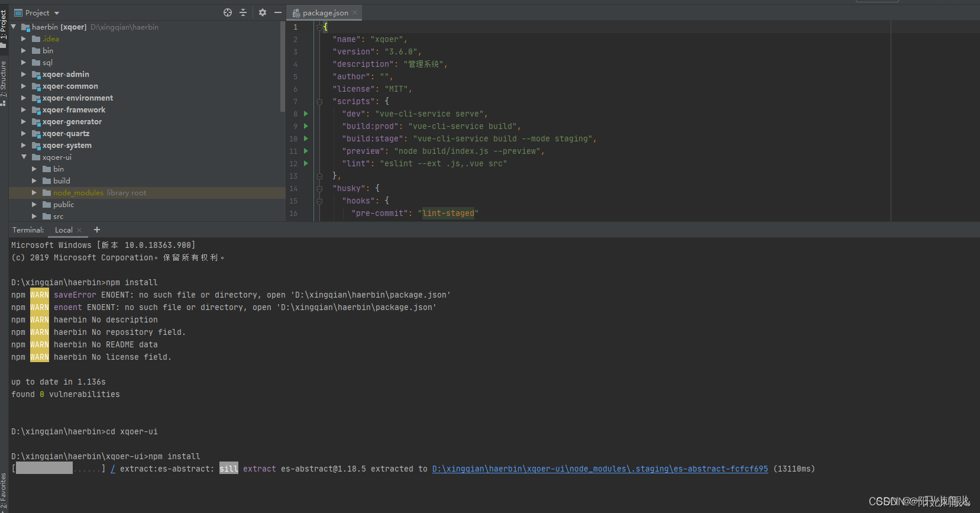
Task: Click the "name": "xqoer" line
Action: 370,39
